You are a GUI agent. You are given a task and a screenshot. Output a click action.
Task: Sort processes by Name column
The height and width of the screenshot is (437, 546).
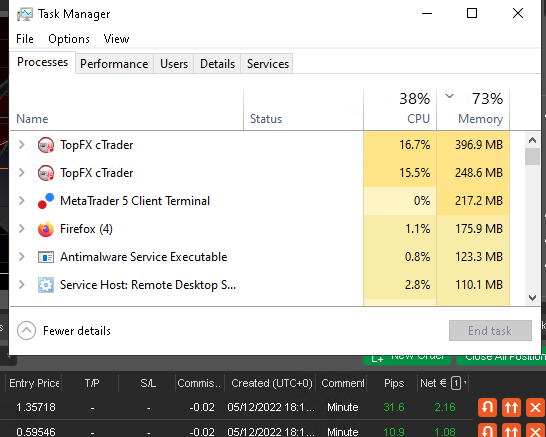[126, 110]
